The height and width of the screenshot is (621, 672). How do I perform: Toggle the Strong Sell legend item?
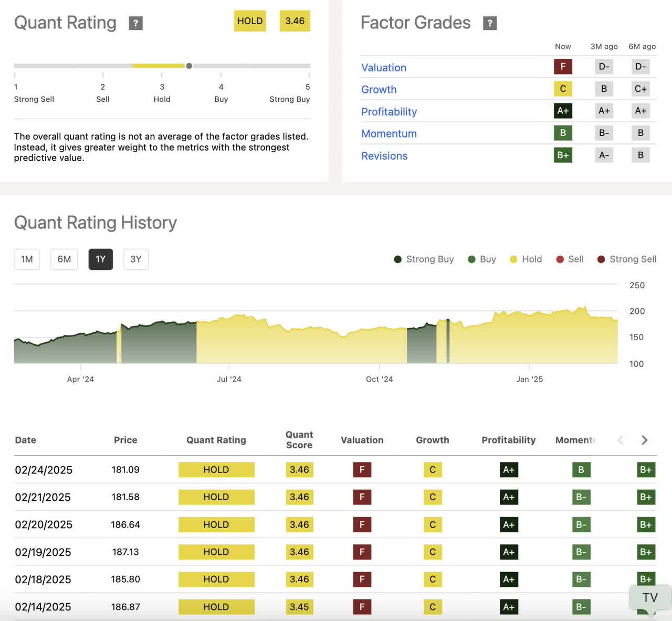tap(627, 259)
